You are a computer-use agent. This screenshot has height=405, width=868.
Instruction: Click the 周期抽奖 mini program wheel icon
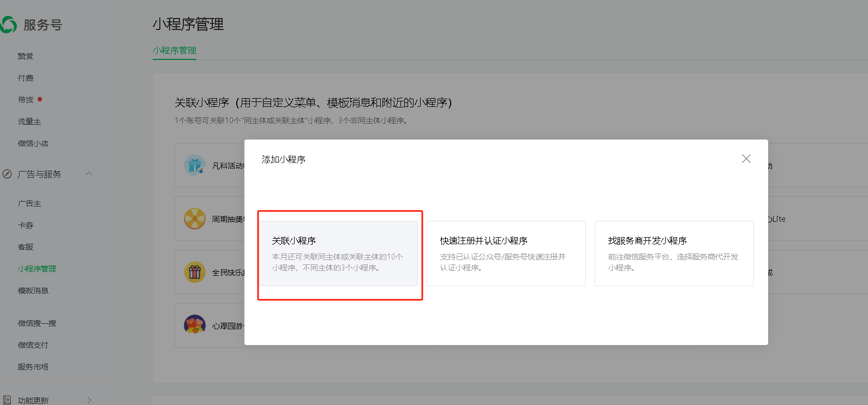(195, 219)
